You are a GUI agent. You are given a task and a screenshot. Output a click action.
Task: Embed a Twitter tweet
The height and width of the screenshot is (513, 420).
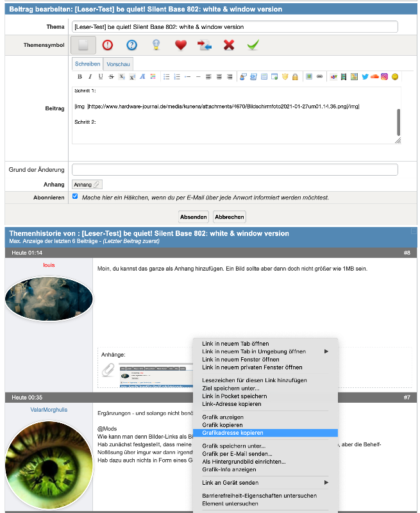pos(365,76)
